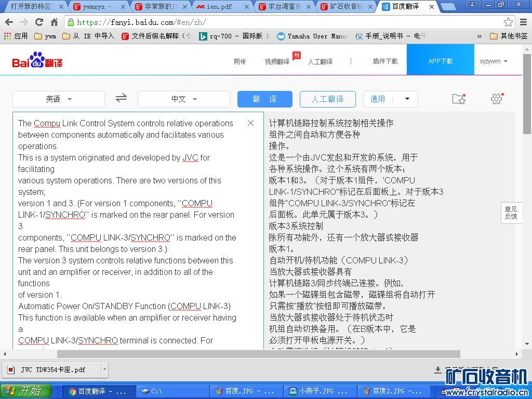Image resolution: width=532 pixels, height=399 pixels.
Task: Close the 百度翻译 browser tab
Action: [x=432, y=6]
